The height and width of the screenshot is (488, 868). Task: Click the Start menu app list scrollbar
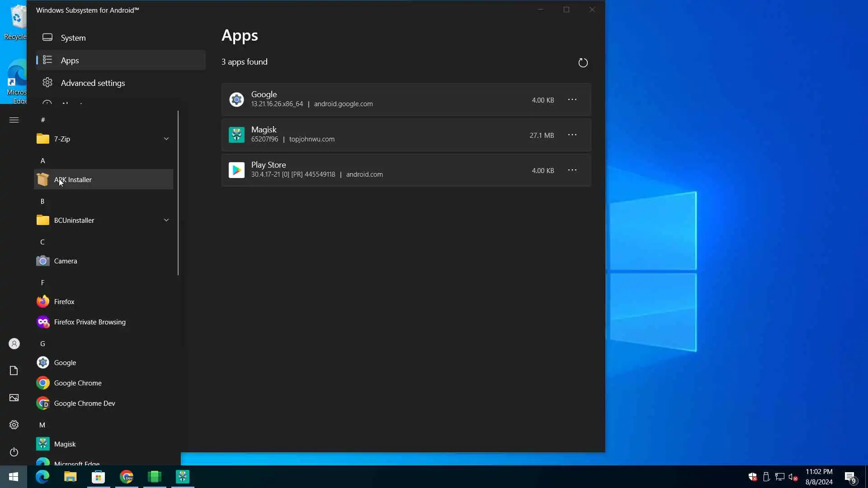coord(178,193)
